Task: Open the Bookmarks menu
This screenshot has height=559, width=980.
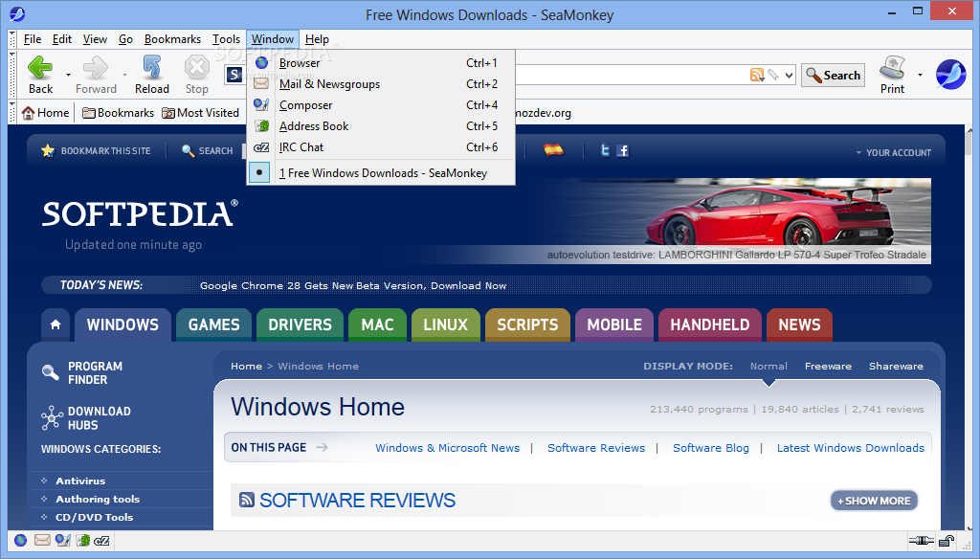Action: (172, 39)
